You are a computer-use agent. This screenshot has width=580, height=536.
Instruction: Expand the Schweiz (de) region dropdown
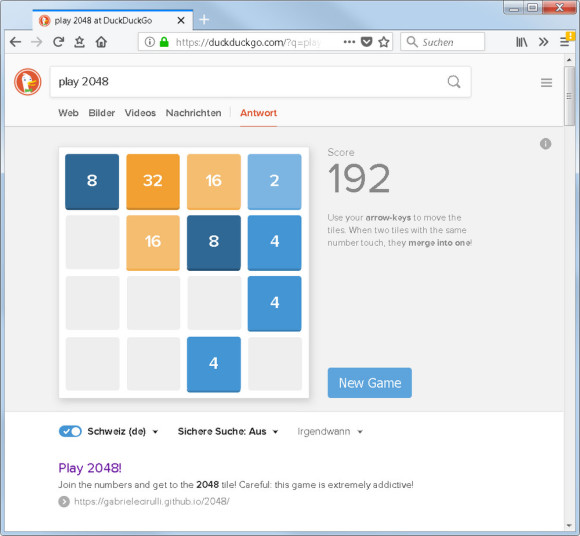[x=123, y=431]
